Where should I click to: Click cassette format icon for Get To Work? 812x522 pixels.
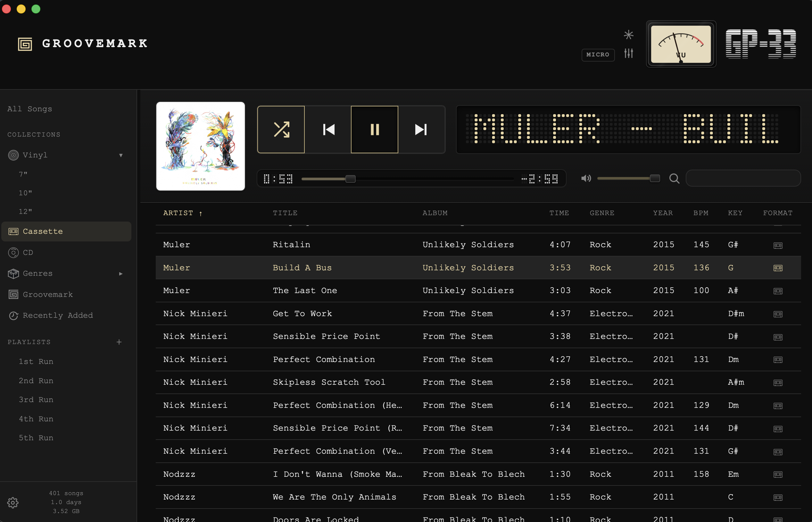coord(778,314)
